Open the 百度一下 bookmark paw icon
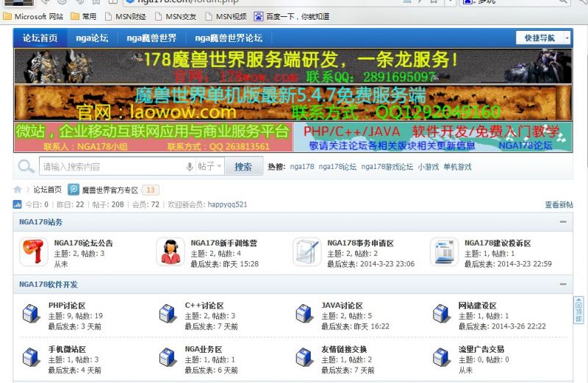The image size is (588, 383). (x=259, y=16)
